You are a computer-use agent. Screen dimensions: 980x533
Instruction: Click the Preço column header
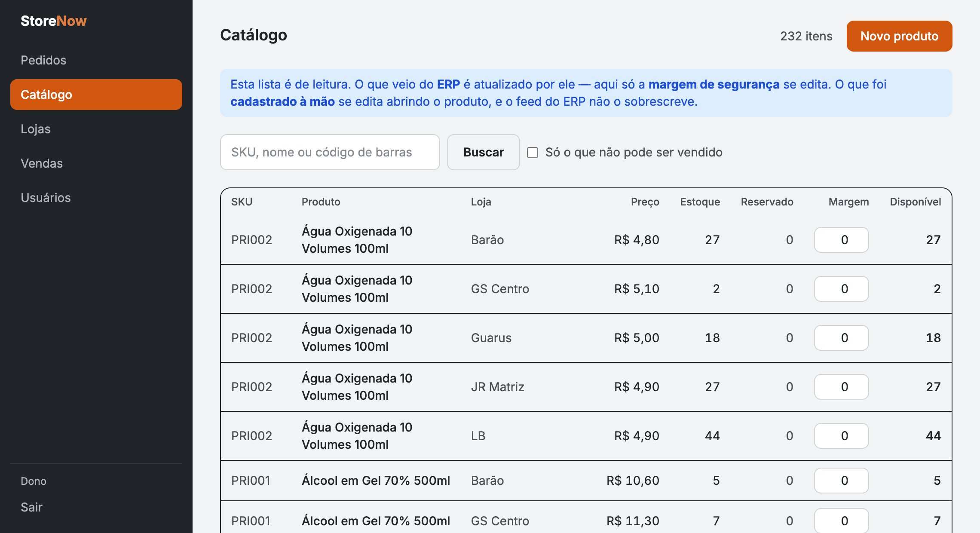pos(645,202)
